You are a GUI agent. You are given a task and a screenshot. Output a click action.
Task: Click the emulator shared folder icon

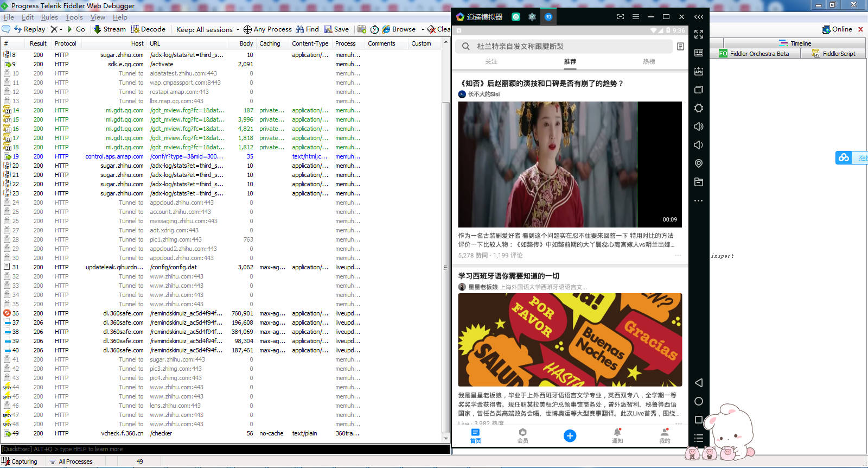click(x=699, y=182)
